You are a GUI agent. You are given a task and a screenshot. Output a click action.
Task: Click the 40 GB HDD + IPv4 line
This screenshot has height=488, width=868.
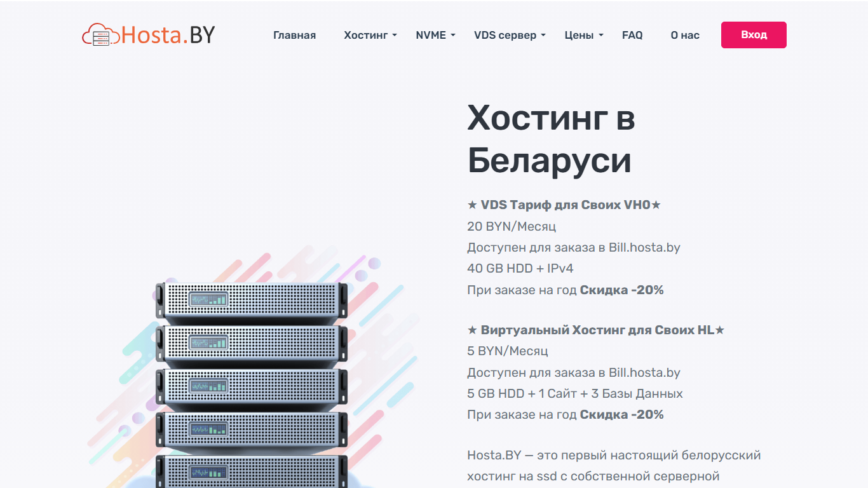520,268
